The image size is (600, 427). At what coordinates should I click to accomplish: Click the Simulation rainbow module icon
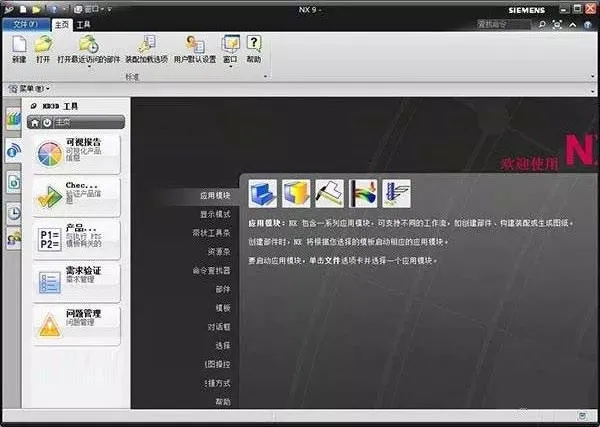pyautogui.click(x=363, y=194)
